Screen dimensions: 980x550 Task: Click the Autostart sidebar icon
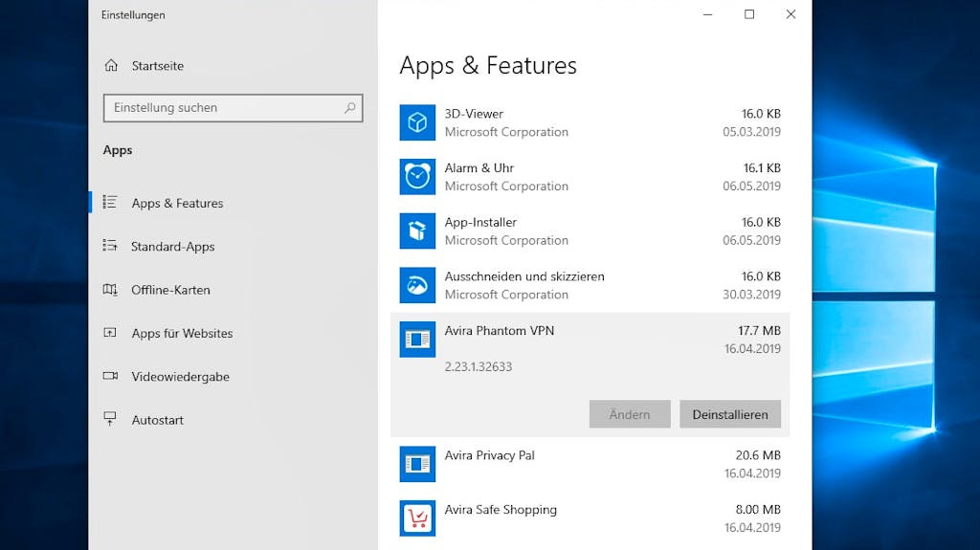tap(110, 419)
